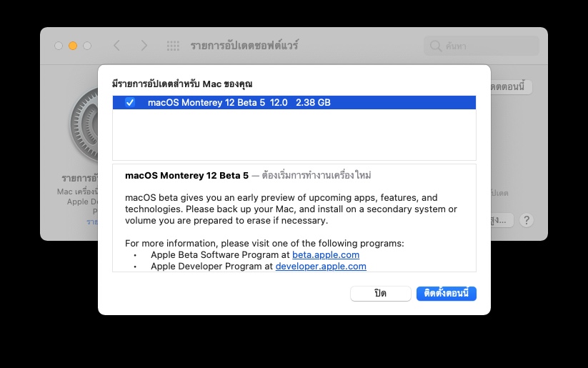The image size is (588, 368).
Task: Show all preferences via grid icon
Action: click(x=173, y=46)
